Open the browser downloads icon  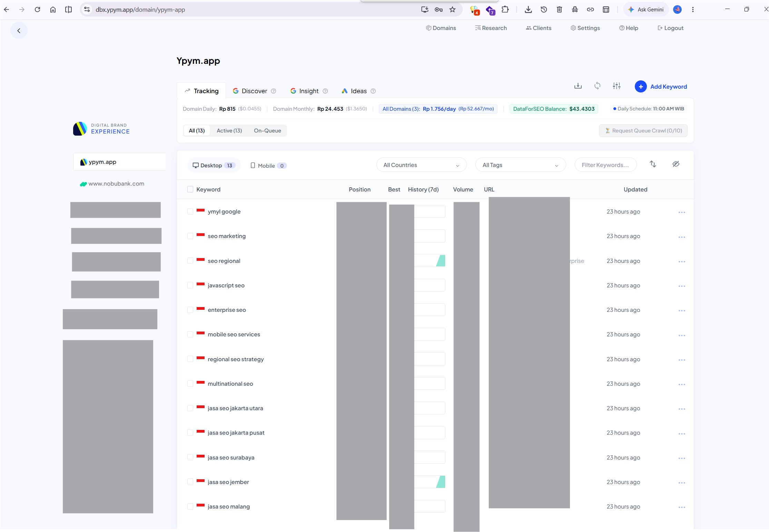coord(528,10)
